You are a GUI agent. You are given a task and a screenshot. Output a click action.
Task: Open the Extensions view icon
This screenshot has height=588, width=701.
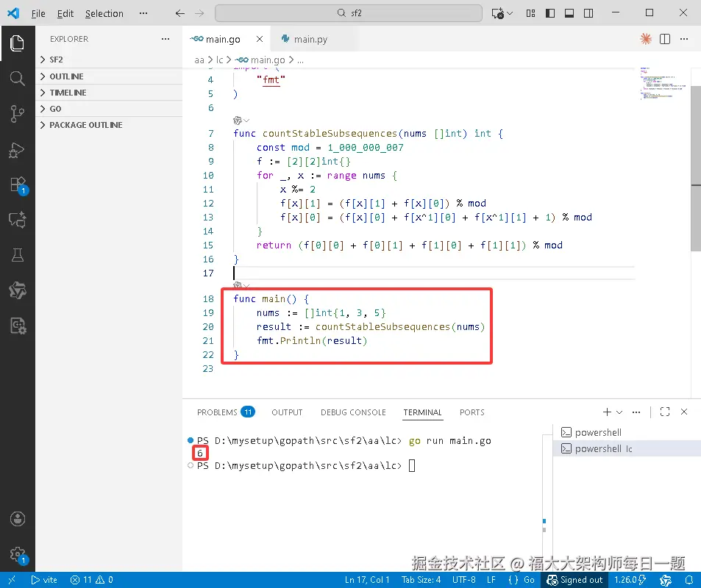pyautogui.click(x=18, y=184)
